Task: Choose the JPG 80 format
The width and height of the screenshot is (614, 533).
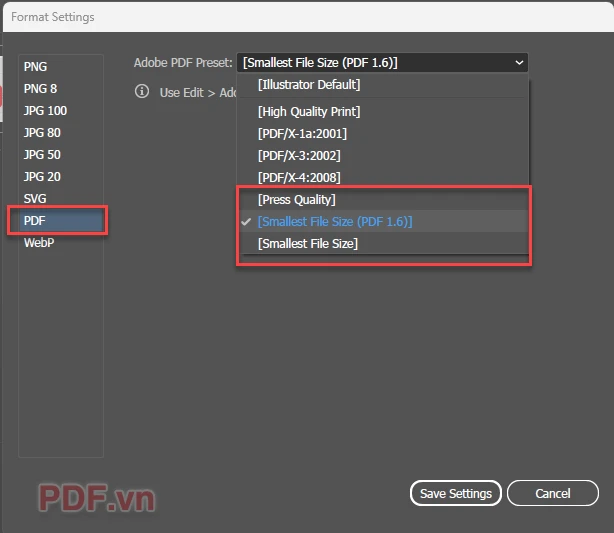Action: (x=61, y=132)
